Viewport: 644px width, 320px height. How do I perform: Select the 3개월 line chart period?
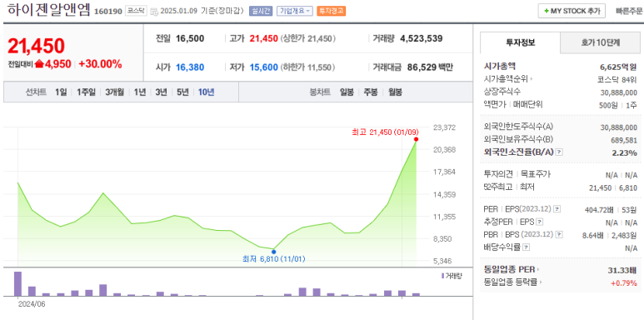[x=115, y=92]
